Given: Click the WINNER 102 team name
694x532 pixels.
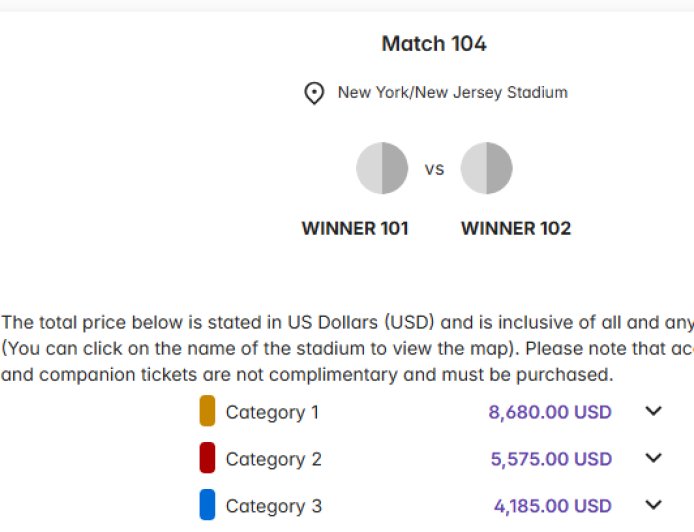Looking at the screenshot, I should coord(516,229).
